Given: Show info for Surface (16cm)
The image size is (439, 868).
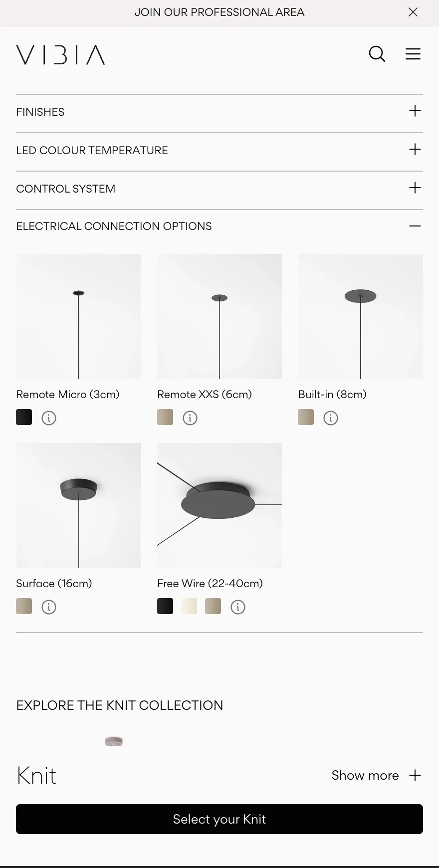Looking at the screenshot, I should pyautogui.click(x=49, y=607).
